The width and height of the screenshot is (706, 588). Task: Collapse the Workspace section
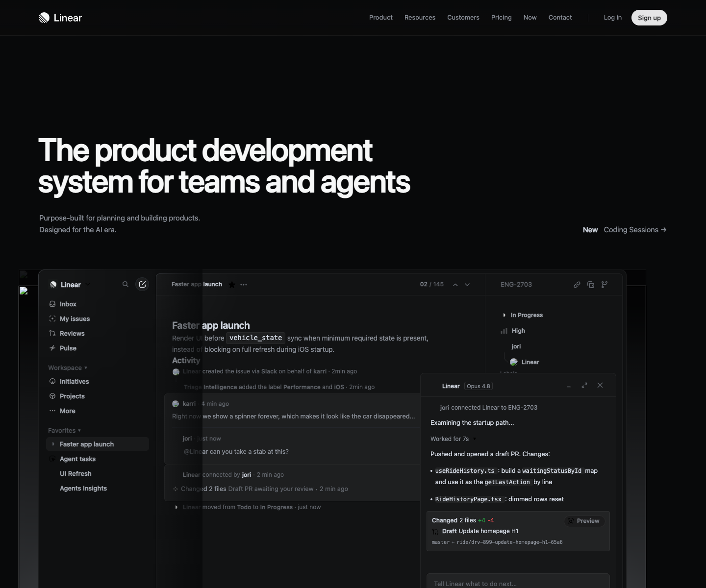(x=68, y=367)
